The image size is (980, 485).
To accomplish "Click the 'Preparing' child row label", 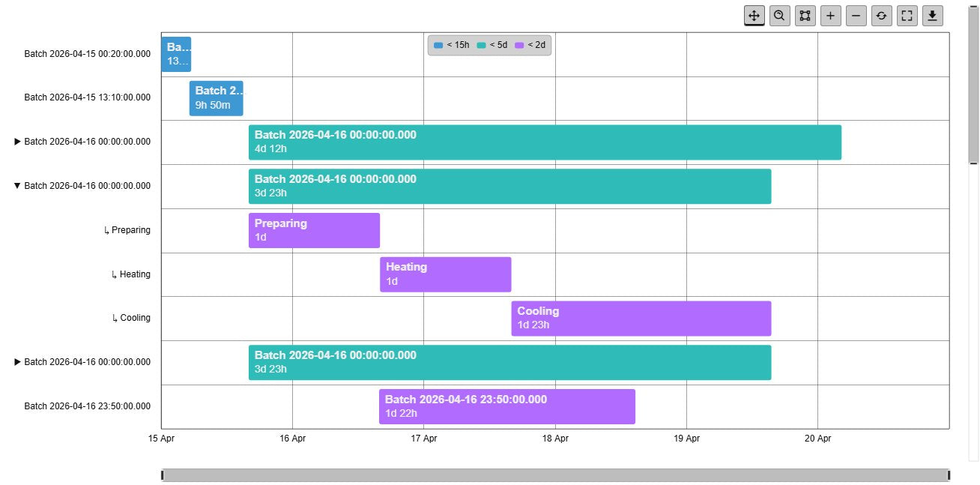I will pyautogui.click(x=127, y=230).
